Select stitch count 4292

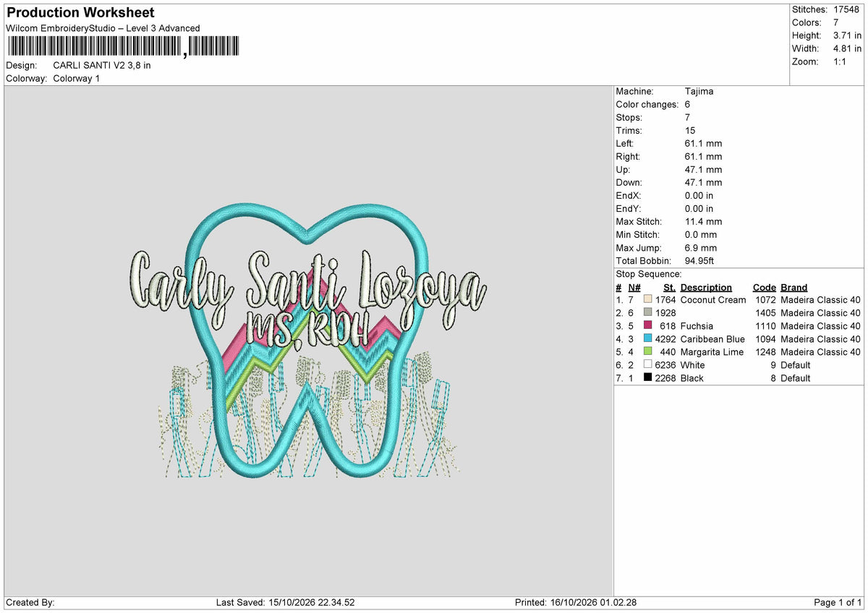(x=665, y=338)
